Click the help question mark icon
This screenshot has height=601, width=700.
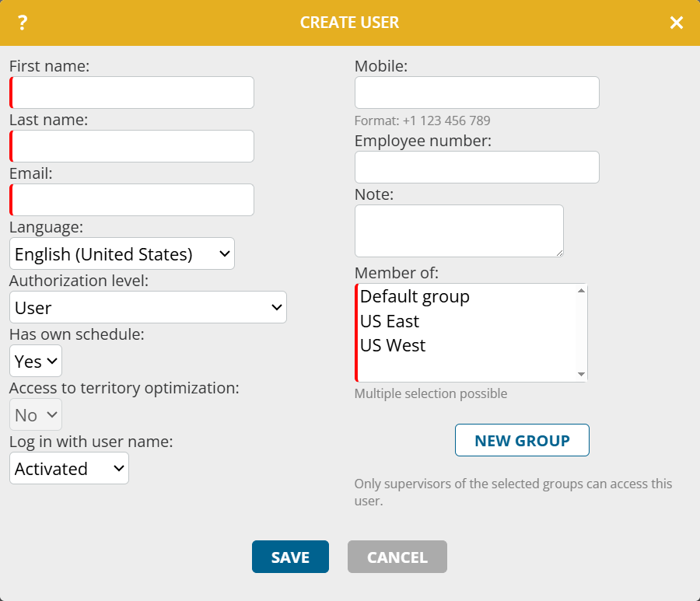(x=23, y=23)
